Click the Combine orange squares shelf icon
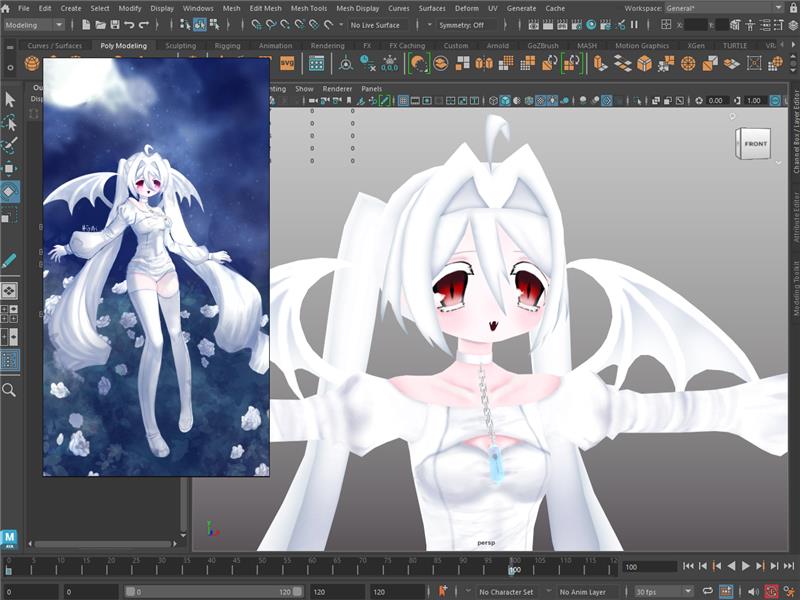 pos(463,64)
